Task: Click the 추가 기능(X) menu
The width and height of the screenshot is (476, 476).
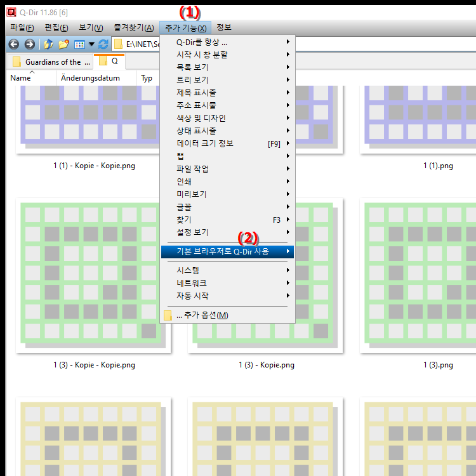Action: tap(185, 28)
